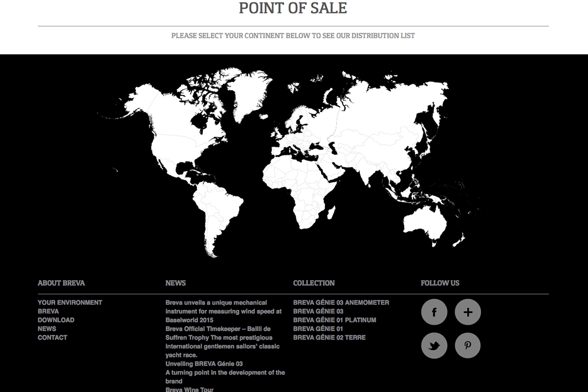Read Breva unveils unique mechanical instrument news
Image resolution: width=588 pixels, height=392 pixels.
coord(216,302)
